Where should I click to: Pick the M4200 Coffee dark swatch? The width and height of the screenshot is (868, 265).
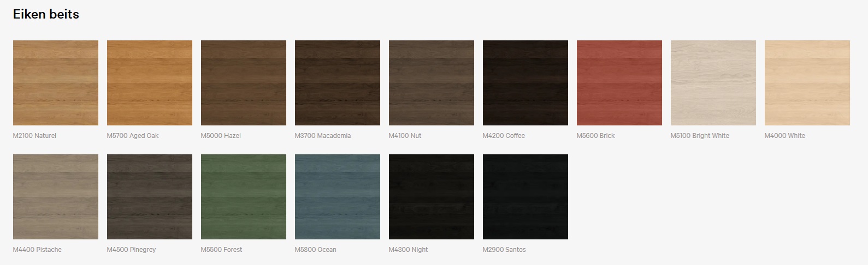coord(525,83)
